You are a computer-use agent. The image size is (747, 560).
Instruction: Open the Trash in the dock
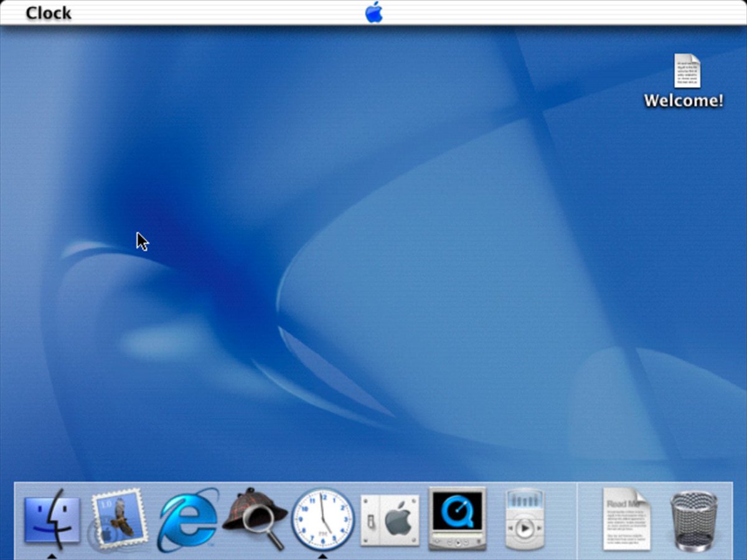(693, 521)
